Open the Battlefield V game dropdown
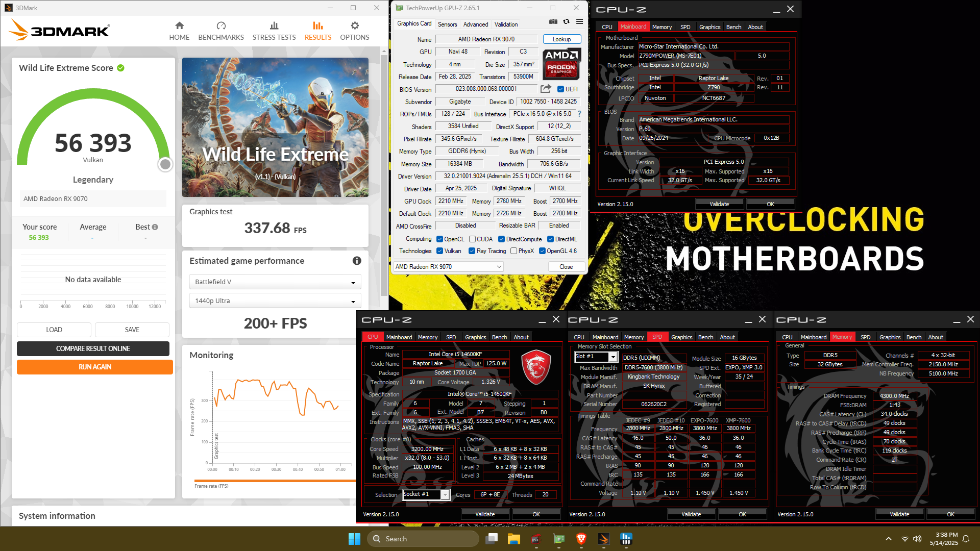Image resolution: width=980 pixels, height=551 pixels. pos(275,282)
